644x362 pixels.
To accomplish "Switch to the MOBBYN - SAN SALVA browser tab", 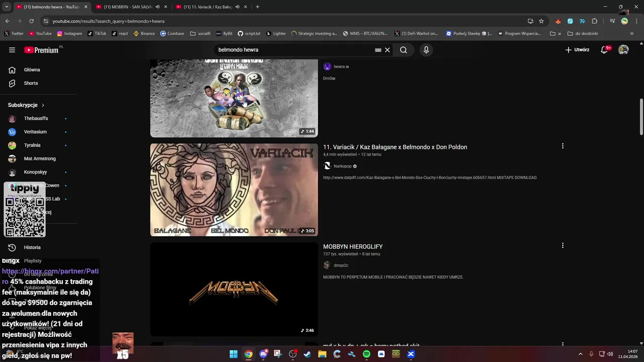I will tap(128, 7).
